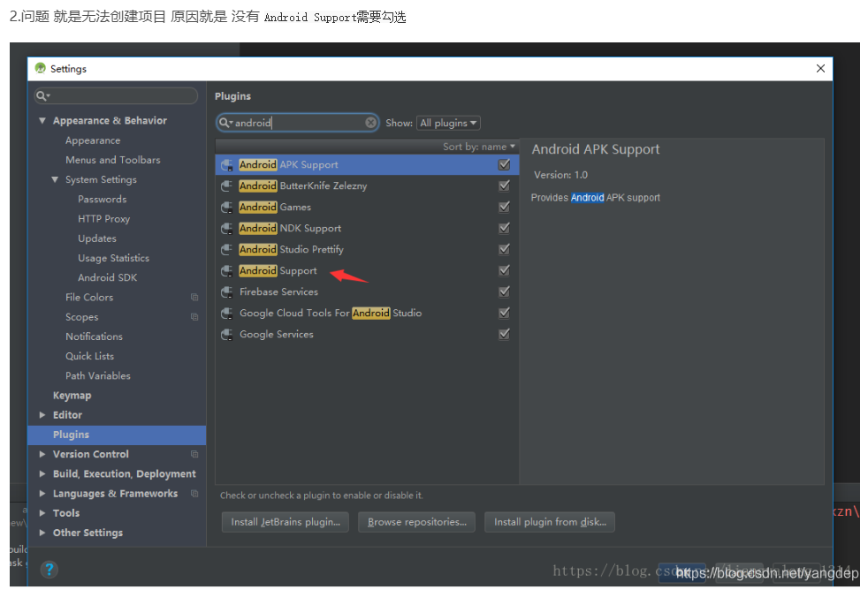This screenshot has height=590, width=868.
Task: Open the Sort by name dropdown
Action: point(479,147)
